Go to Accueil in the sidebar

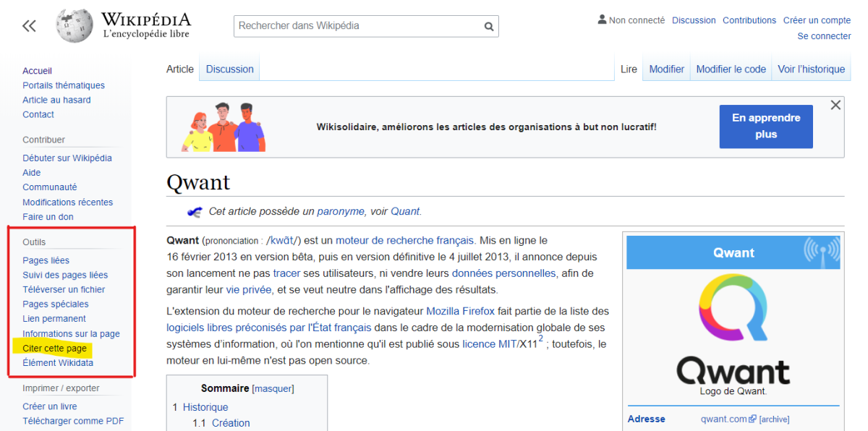(x=38, y=71)
